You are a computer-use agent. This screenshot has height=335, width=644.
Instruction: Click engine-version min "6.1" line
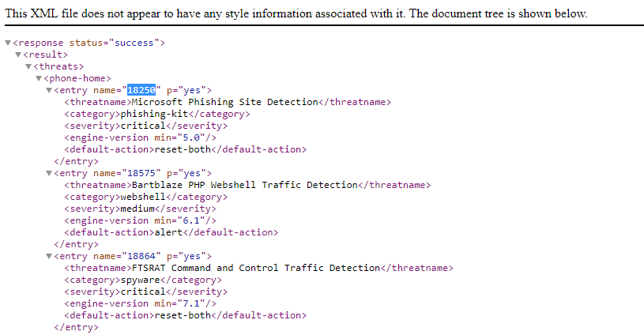(x=141, y=220)
